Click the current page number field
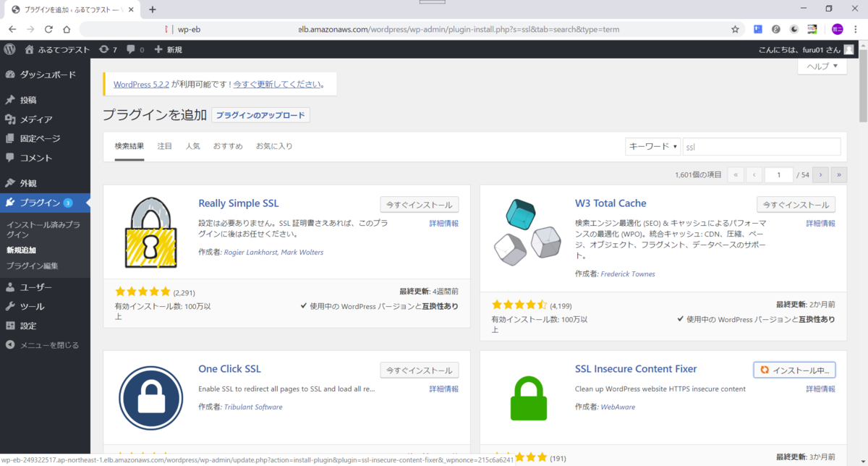This screenshot has height=466, width=868. point(779,174)
